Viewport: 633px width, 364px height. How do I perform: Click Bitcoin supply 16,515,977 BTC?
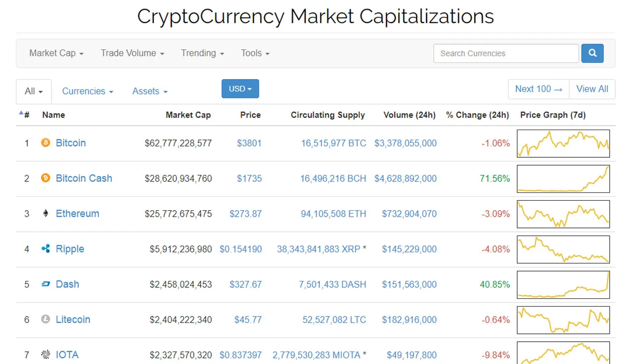pyautogui.click(x=334, y=143)
